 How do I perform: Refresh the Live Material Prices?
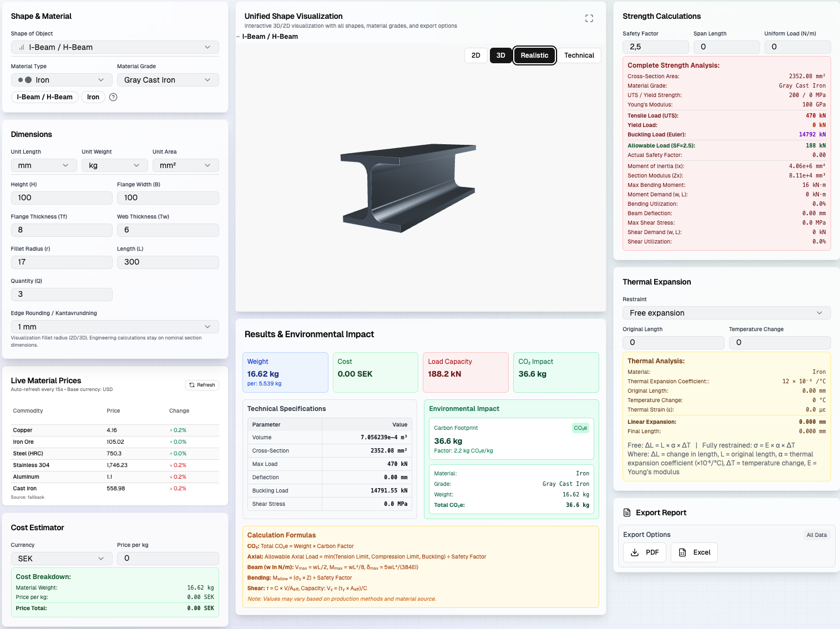(202, 384)
